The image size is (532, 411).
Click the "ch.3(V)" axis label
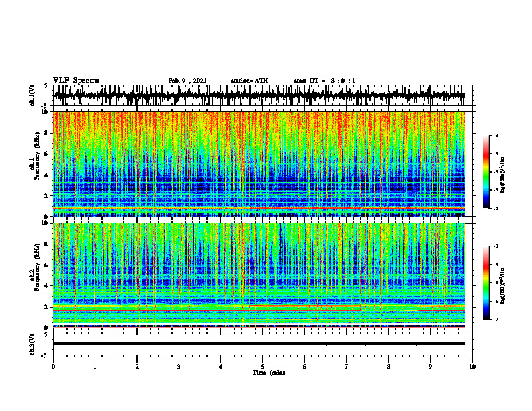(x=32, y=345)
